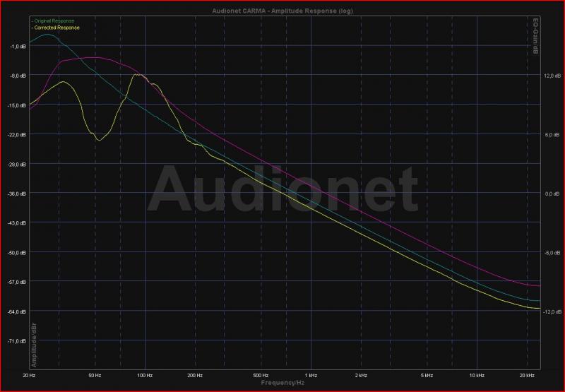
Task: Click the 50 Hz frequency axis label
Action: point(95,376)
